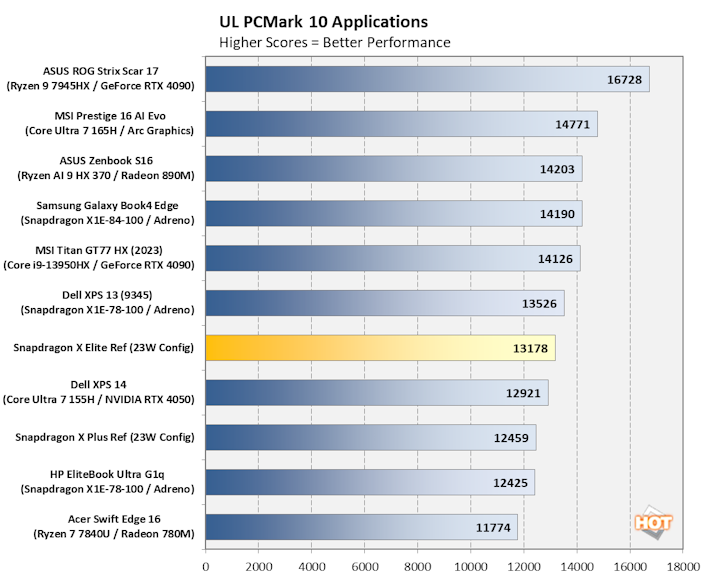
Task: Click the x-axis tick label 18000
Action: coord(683,566)
